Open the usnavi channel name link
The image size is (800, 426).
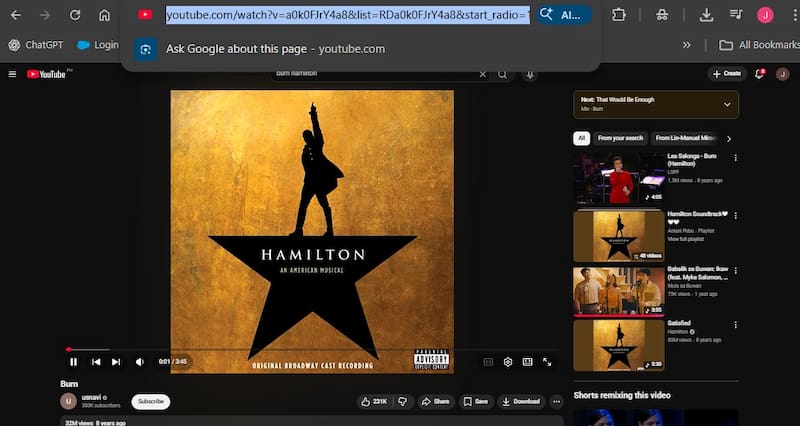91,397
